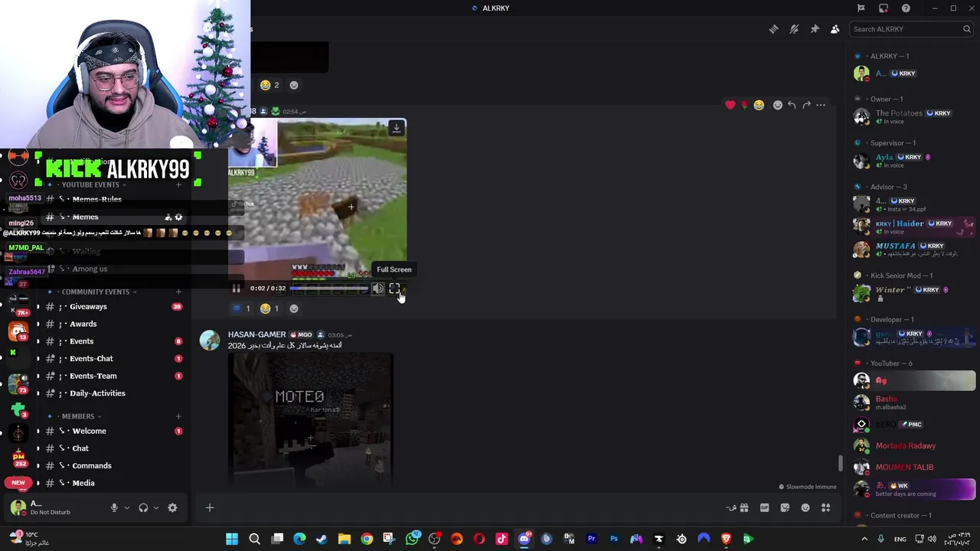Add reaction beside laughing count 1

coord(294,308)
